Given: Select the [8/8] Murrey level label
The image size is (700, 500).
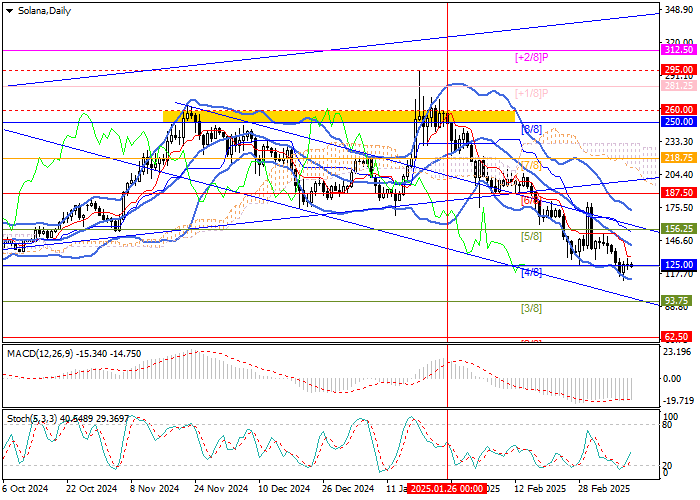Looking at the screenshot, I should pyautogui.click(x=532, y=130).
